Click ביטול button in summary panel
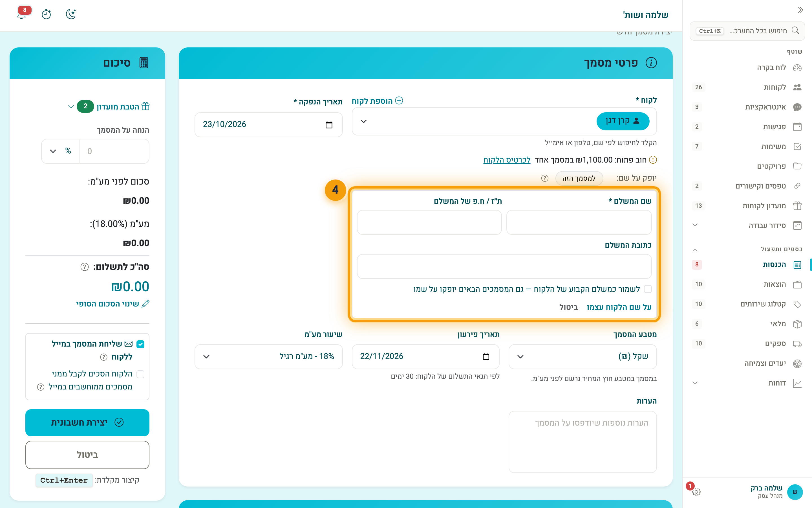812x508 pixels. [x=87, y=455]
